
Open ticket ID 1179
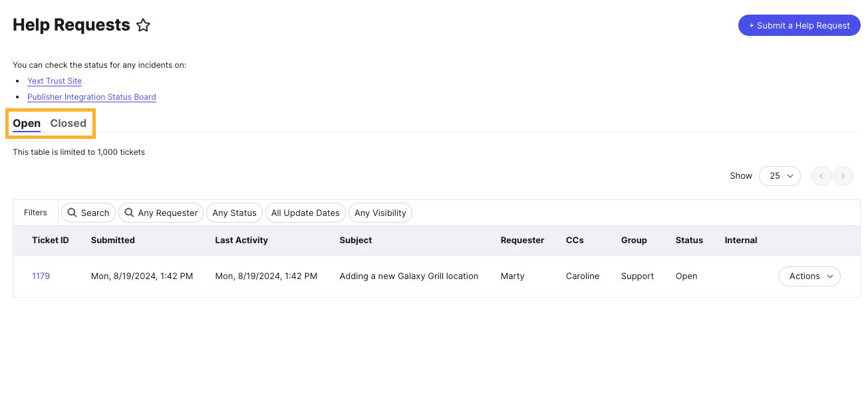click(x=41, y=276)
